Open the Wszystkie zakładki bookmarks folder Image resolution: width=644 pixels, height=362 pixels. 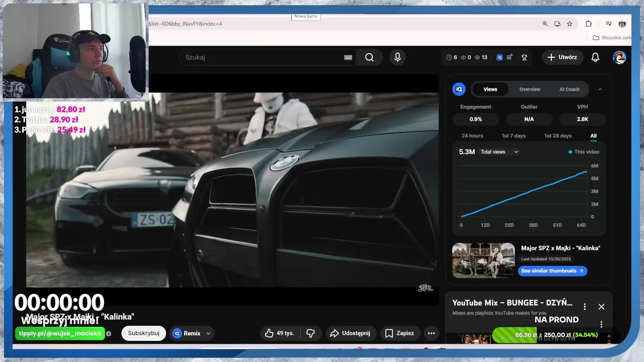pyautogui.click(x=612, y=38)
